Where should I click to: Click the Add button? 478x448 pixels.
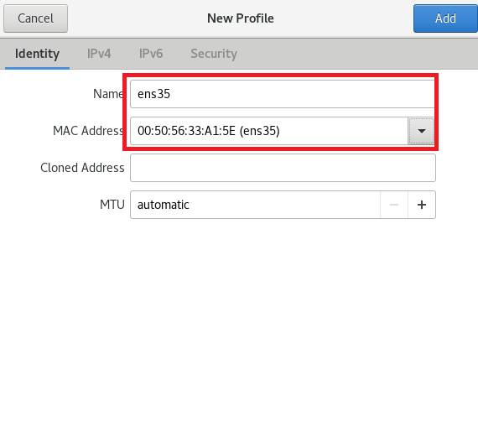point(445,18)
